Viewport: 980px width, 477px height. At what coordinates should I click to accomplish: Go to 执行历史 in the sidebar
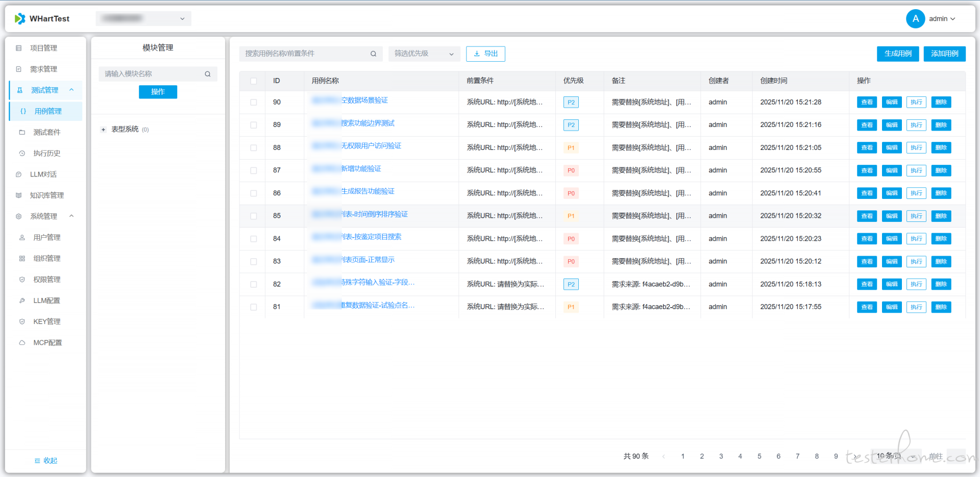tap(46, 154)
